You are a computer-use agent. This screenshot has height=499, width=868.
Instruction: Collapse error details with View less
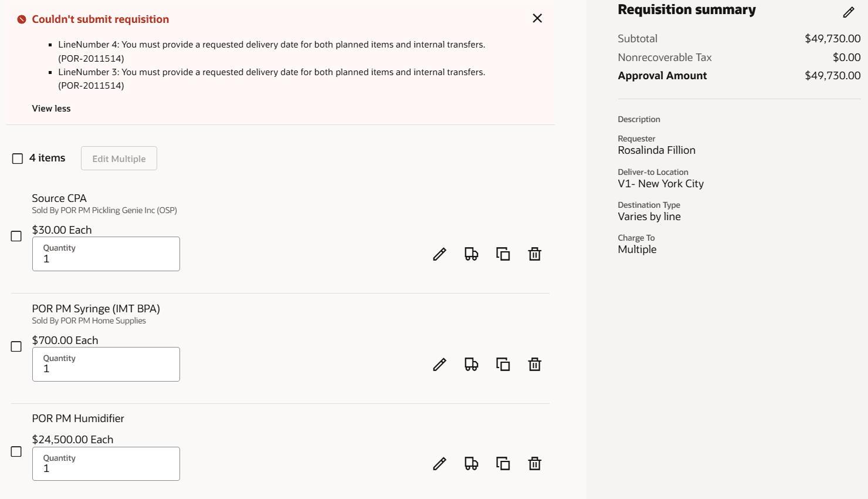point(51,108)
